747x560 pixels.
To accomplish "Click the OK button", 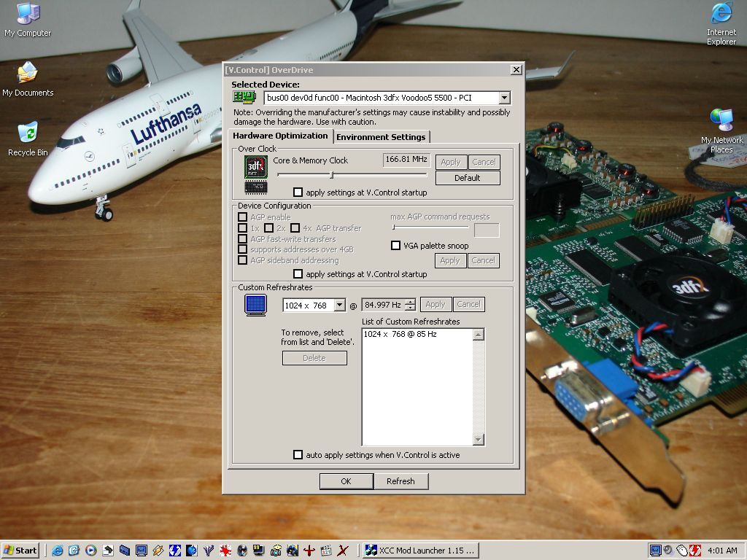I will [347, 481].
